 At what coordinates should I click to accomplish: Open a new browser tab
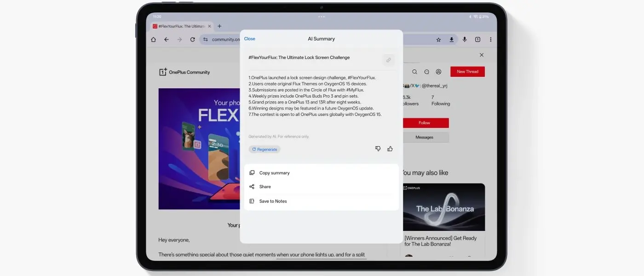[x=219, y=26]
